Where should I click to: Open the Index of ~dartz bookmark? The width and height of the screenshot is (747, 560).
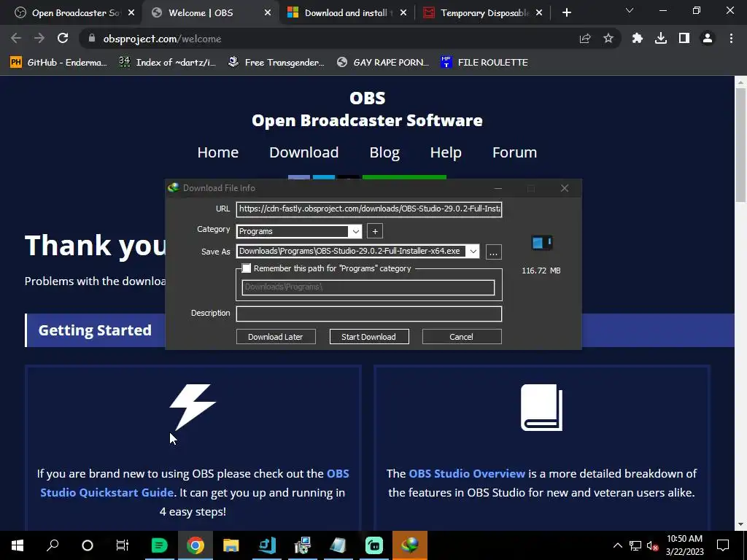(x=167, y=63)
